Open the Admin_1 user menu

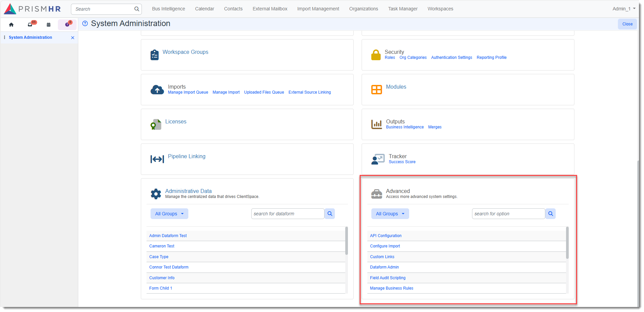[x=624, y=9]
